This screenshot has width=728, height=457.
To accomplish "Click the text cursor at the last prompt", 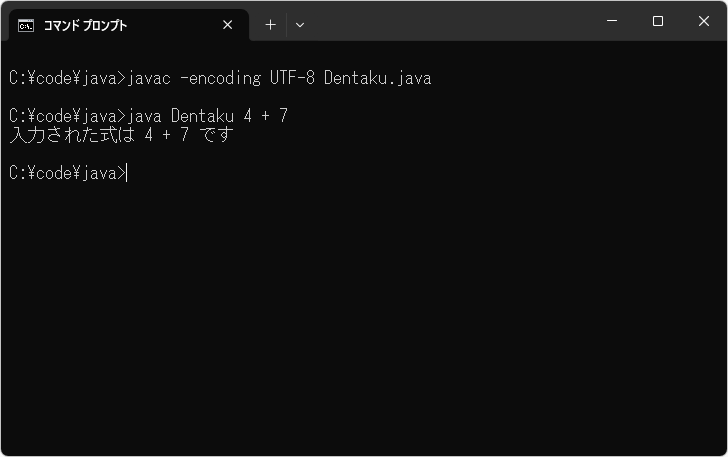I will [x=128, y=174].
